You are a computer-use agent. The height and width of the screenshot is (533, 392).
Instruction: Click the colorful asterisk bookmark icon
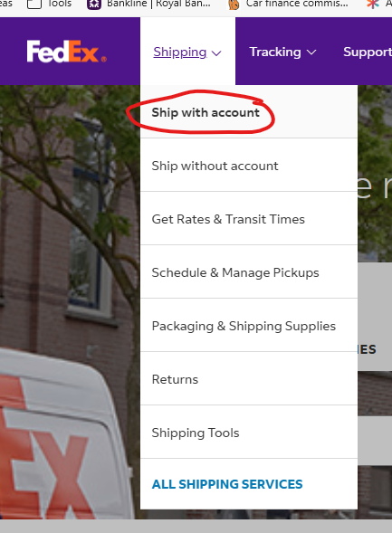click(373, 5)
